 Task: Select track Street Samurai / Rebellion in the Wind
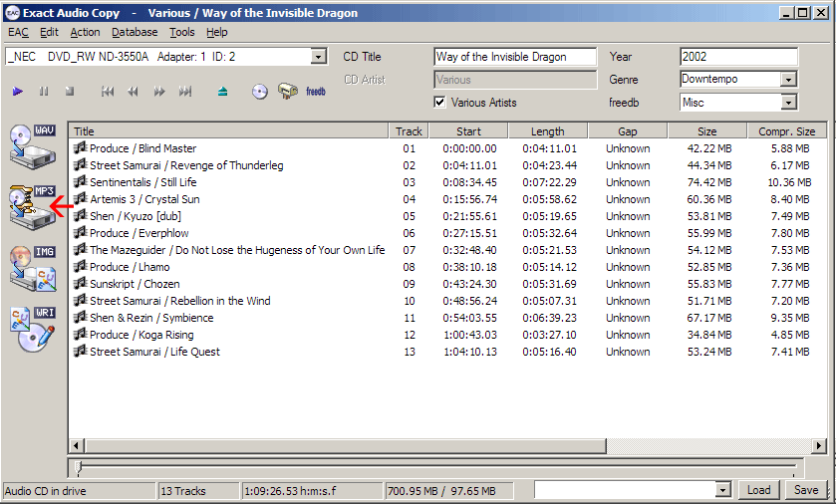click(179, 301)
